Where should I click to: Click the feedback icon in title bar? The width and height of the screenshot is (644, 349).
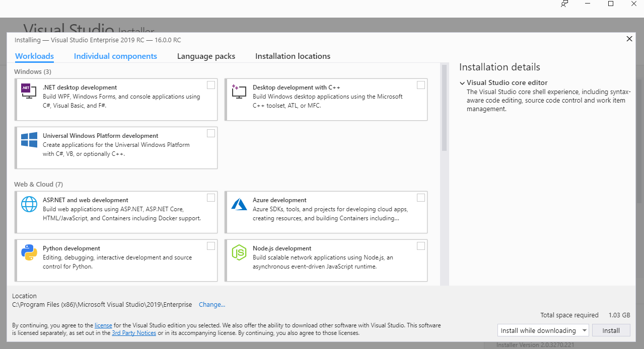coord(564,4)
